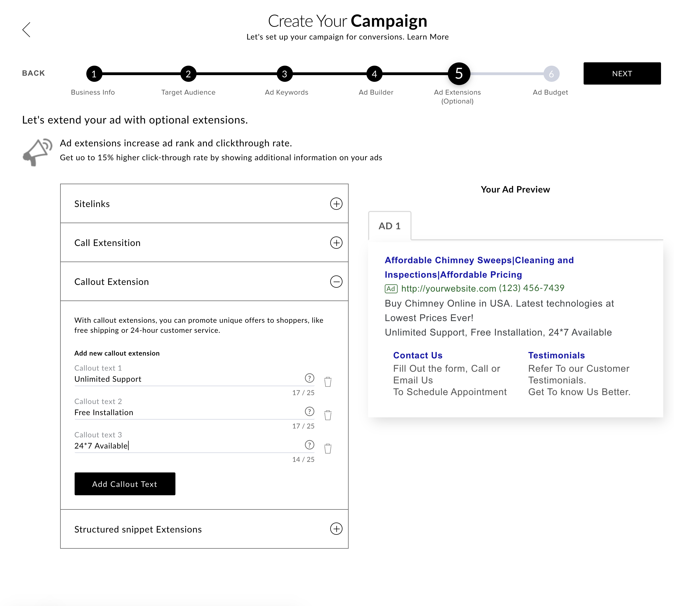Delete Callout text 3 with trash icon
This screenshot has height=606, width=700.
tap(327, 449)
